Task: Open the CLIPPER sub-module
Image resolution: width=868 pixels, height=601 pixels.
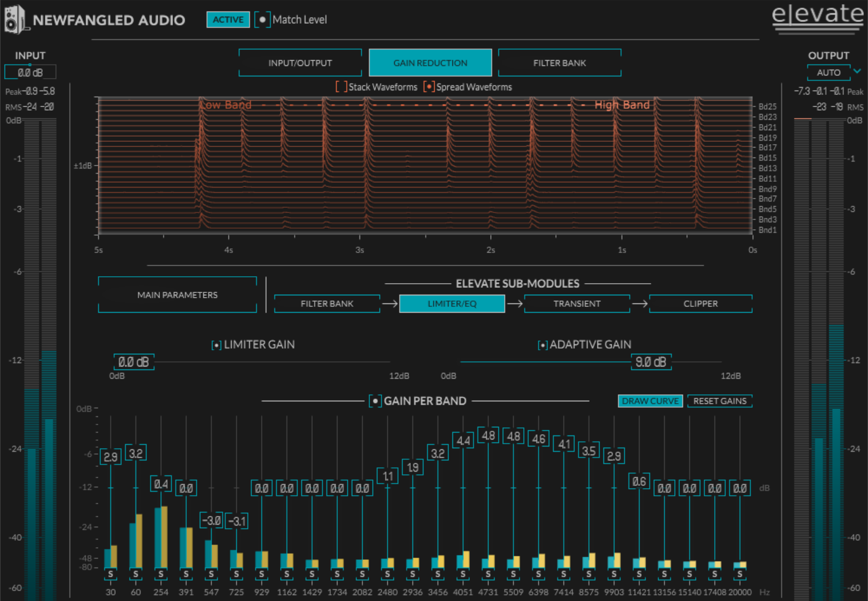Action: [701, 303]
